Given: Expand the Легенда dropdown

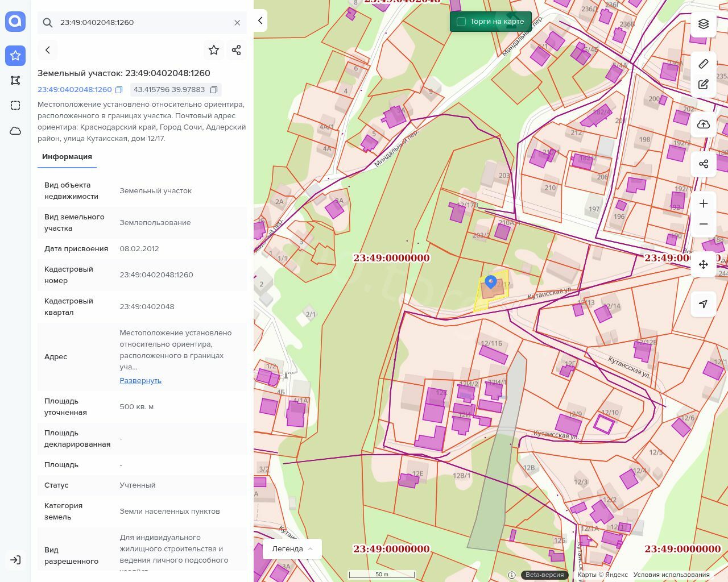Looking at the screenshot, I should tap(292, 548).
